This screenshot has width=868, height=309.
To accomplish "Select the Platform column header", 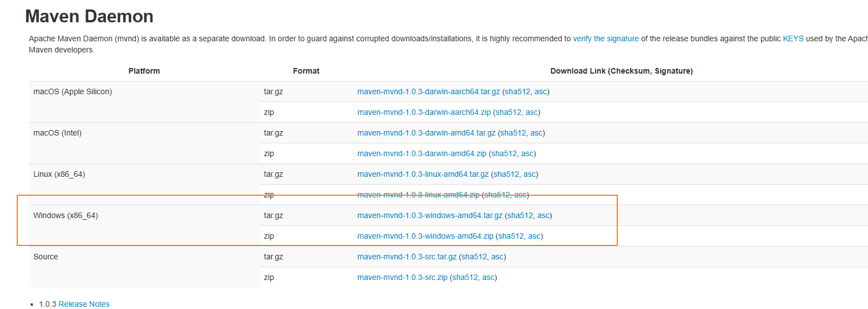I will 144,71.
